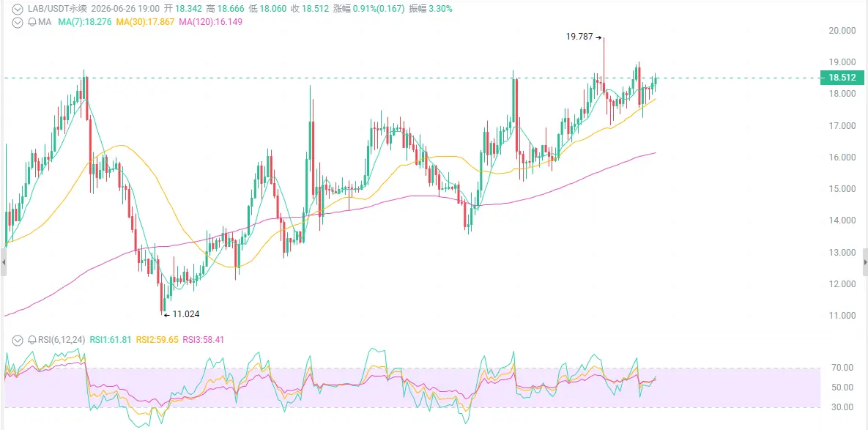Screen dimensions: 868x430
Task: Click the bell alert icon beside RSI(6,12,24)
Action: click(x=32, y=340)
